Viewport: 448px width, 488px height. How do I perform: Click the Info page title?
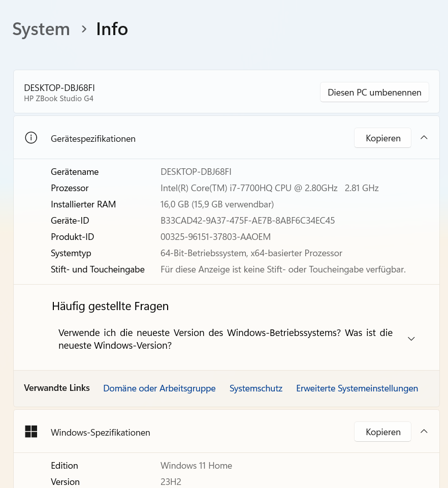tap(112, 29)
